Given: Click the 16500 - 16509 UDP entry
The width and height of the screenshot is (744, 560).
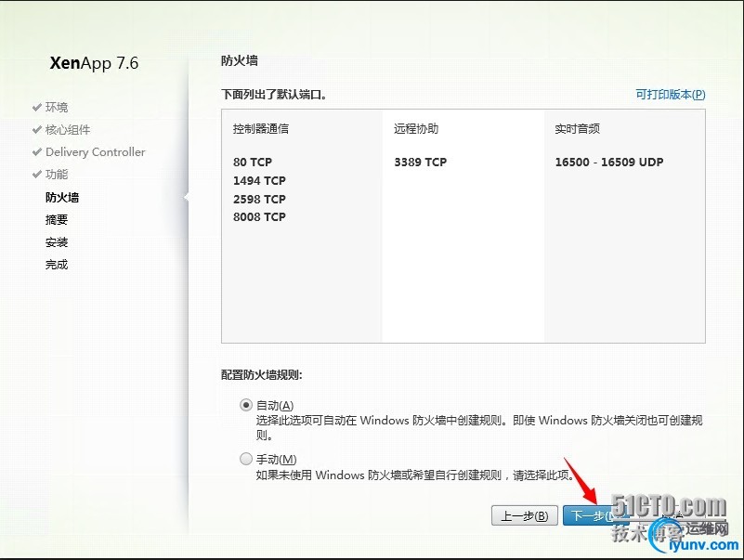Looking at the screenshot, I should coord(609,163).
